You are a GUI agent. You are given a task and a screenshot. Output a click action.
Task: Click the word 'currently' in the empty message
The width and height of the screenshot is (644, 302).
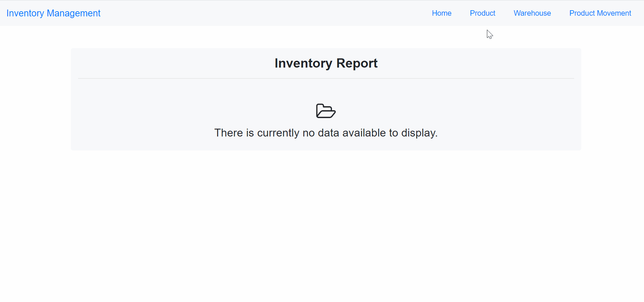278,133
